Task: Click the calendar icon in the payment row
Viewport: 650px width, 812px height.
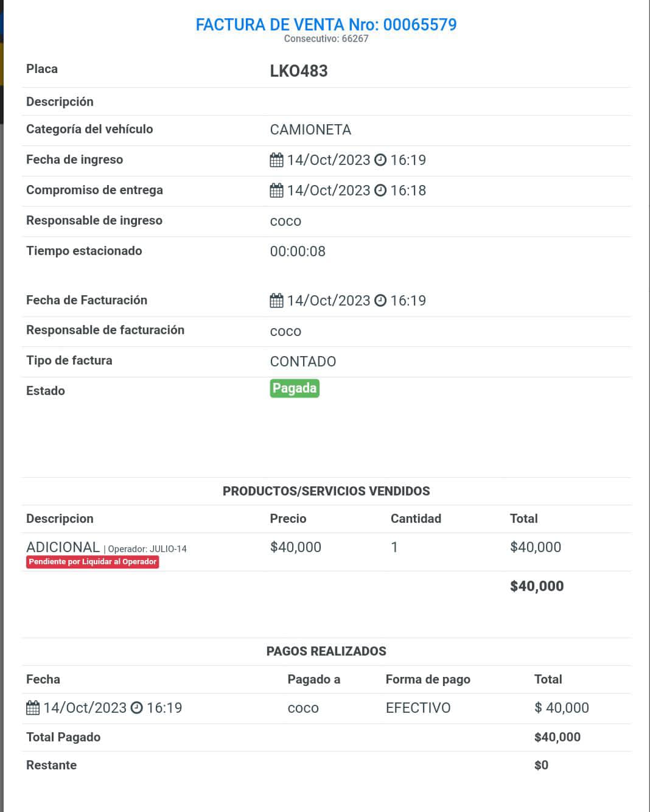Action: 33,708
